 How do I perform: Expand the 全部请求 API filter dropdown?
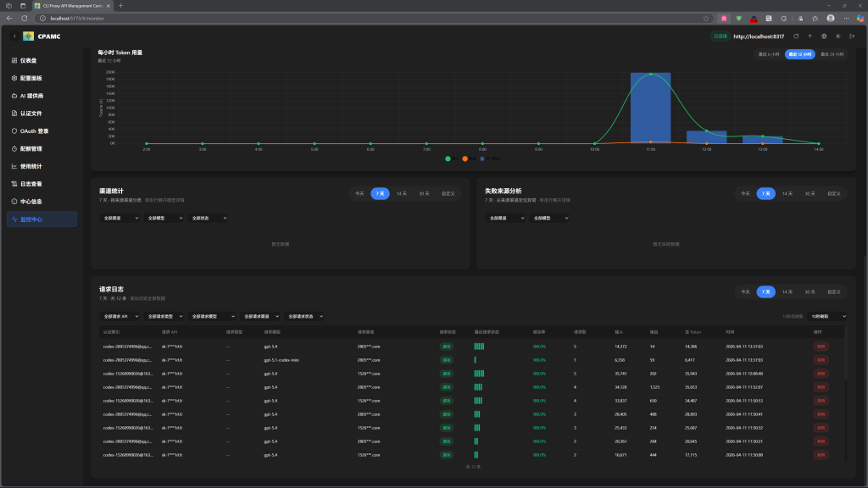pos(120,317)
